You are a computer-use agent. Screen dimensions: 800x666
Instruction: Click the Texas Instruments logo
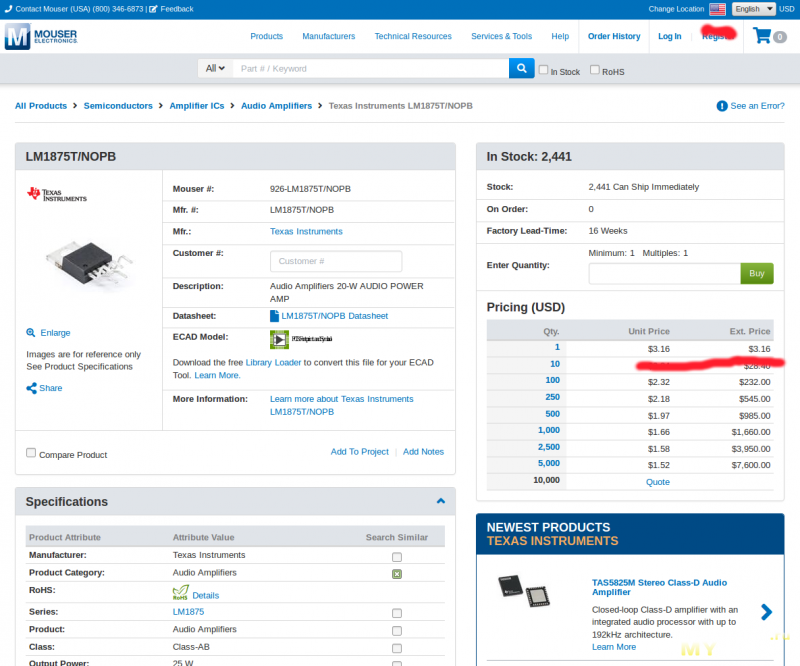(x=57, y=194)
